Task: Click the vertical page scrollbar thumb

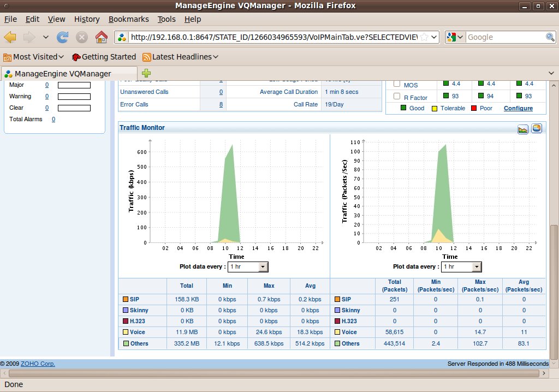Action: click(x=554, y=292)
